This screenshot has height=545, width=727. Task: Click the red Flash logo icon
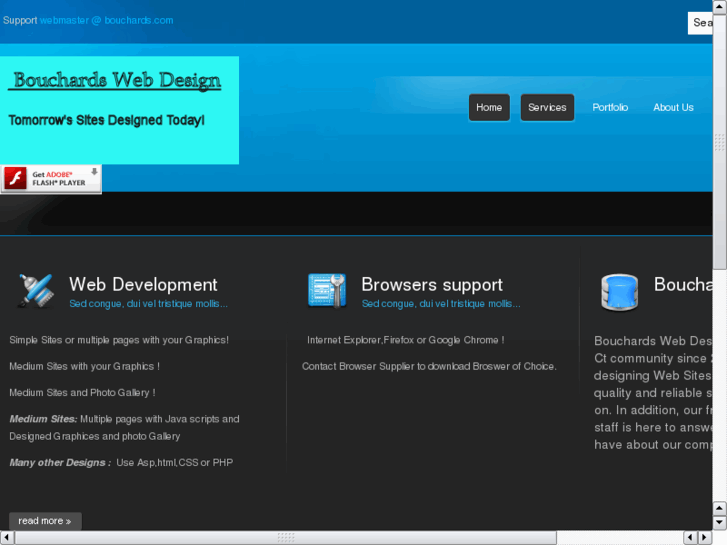15,179
